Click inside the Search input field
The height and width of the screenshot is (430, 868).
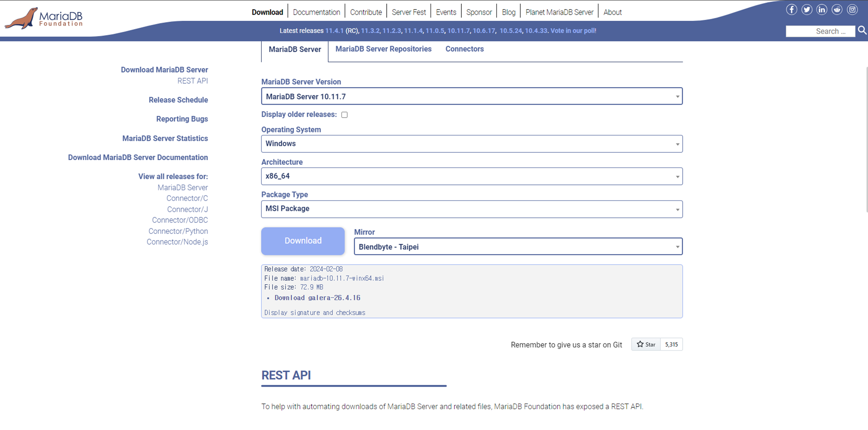point(820,31)
